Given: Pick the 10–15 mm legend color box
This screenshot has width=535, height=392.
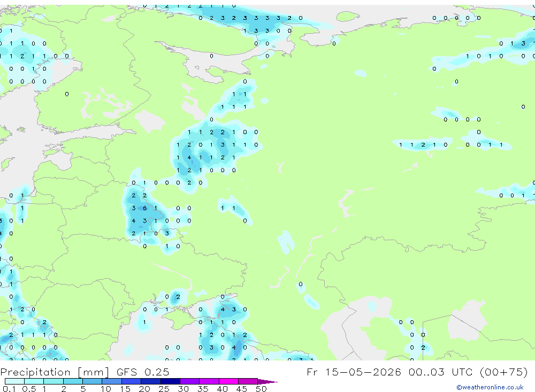Looking at the screenshot, I should (112, 381).
